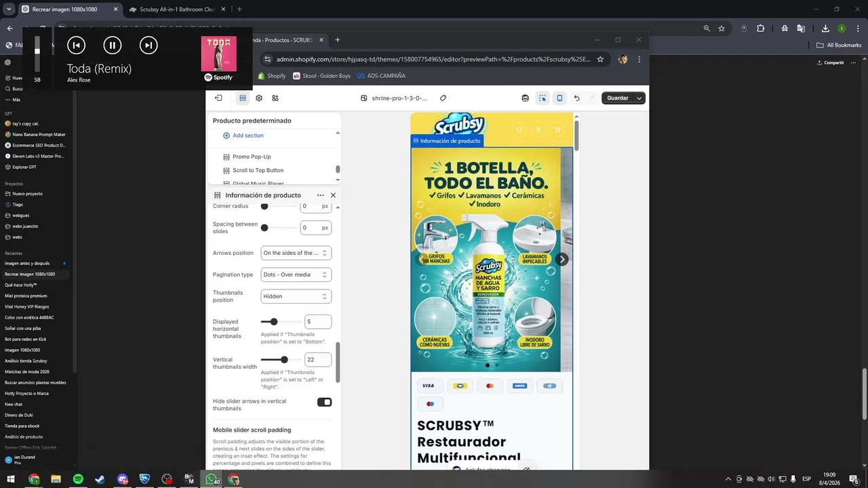Open the Pagination type dropdown
The width and height of the screenshot is (868, 488).
tap(296, 274)
